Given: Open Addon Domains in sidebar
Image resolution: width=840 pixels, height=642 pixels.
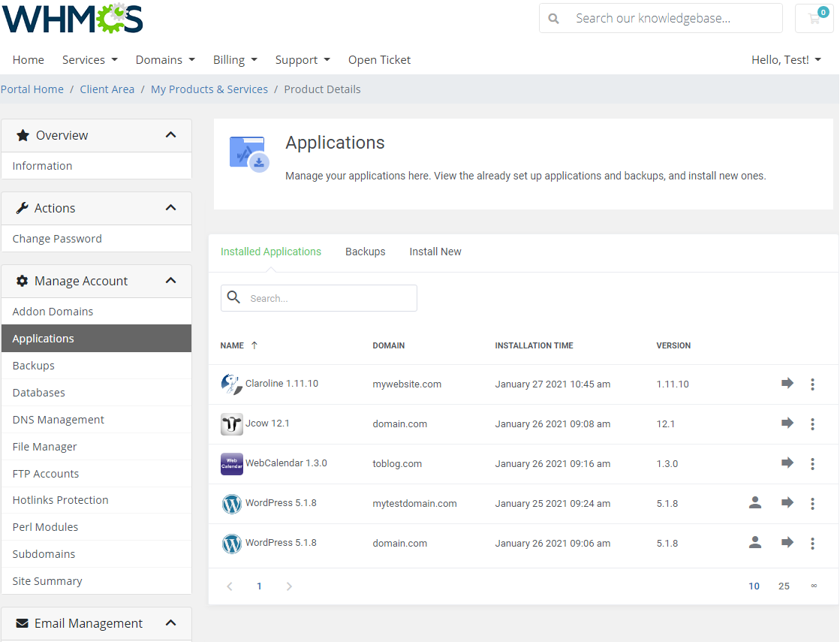Looking at the screenshot, I should (96, 312).
